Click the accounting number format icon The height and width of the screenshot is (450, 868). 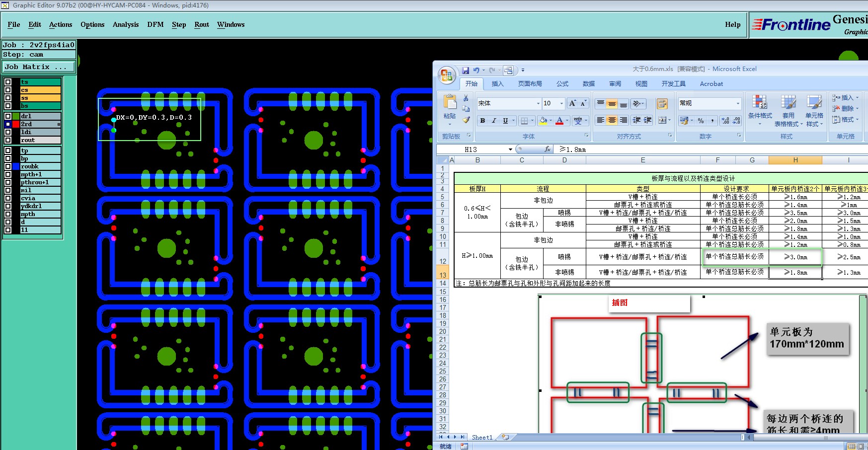point(684,121)
